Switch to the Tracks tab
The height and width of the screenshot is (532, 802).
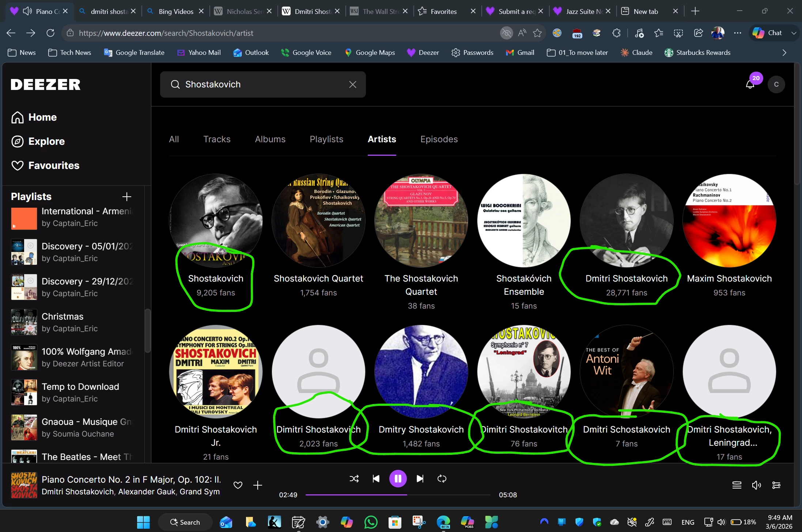[217, 139]
